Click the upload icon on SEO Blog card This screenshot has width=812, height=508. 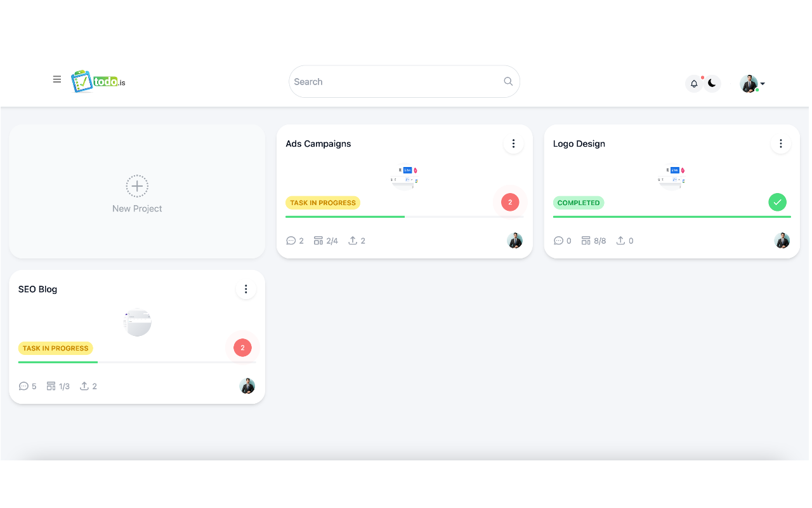83,385
